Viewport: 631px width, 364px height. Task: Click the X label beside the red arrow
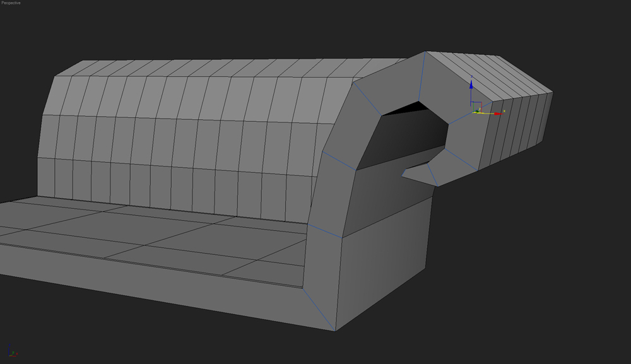click(x=504, y=111)
